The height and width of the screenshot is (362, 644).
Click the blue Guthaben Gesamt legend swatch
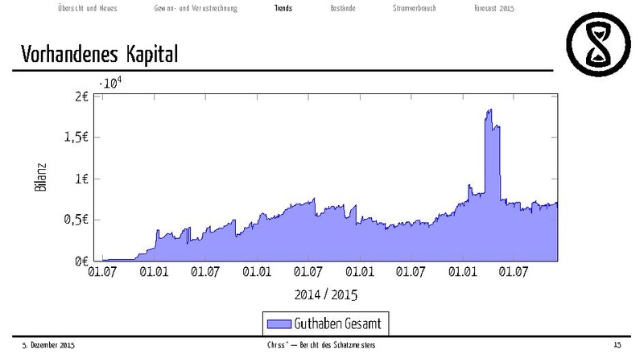click(279, 323)
